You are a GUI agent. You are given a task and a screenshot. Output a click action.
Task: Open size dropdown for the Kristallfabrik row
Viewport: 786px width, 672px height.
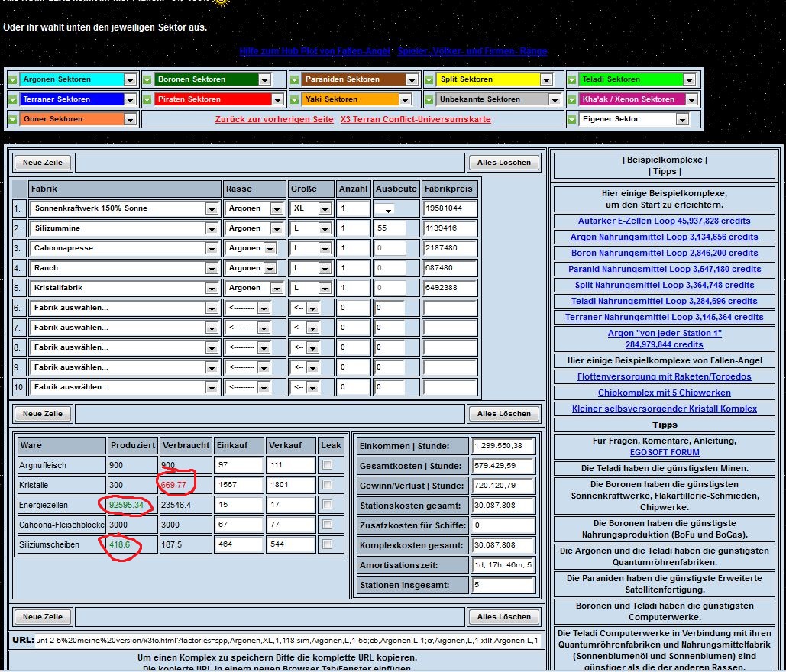pyautogui.click(x=324, y=288)
